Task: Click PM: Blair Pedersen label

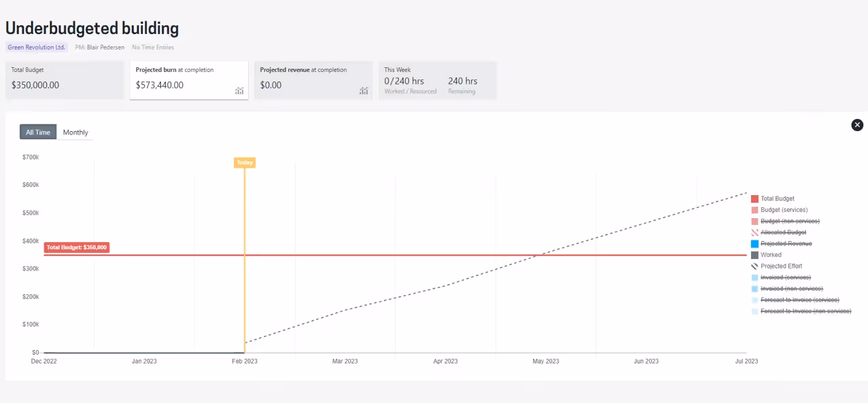Action: pos(100,48)
